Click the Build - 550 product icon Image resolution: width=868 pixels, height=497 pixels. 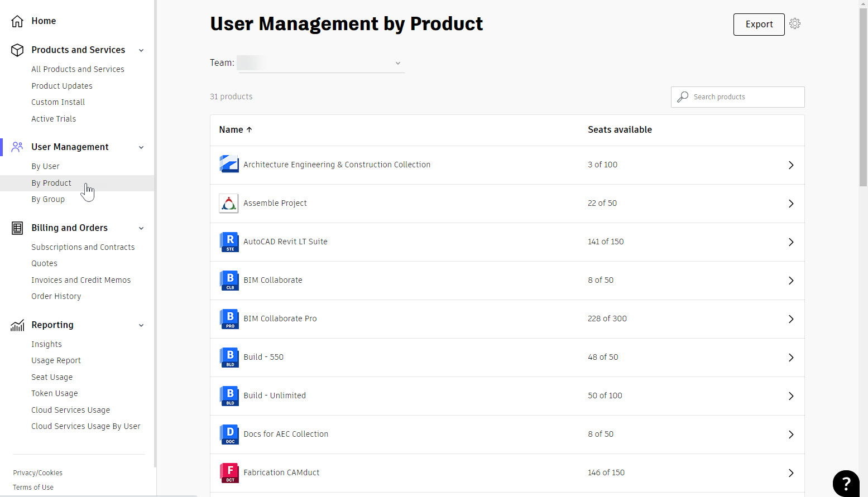click(229, 357)
